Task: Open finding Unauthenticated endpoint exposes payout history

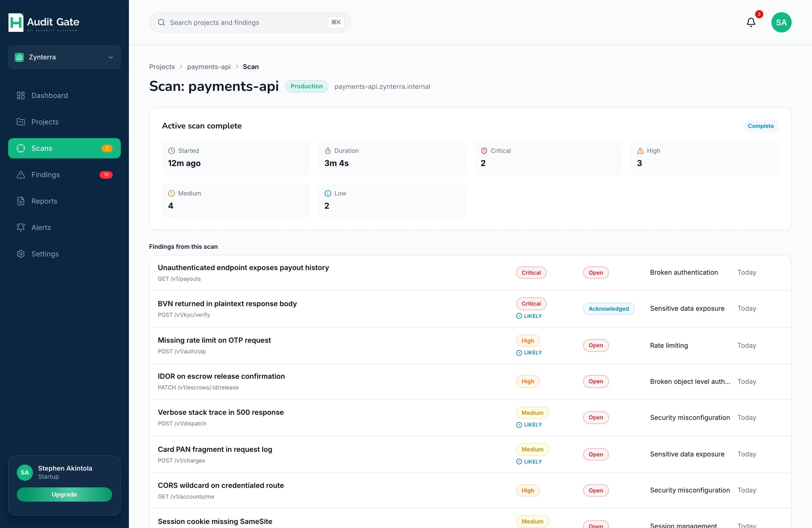Action: click(x=470, y=273)
